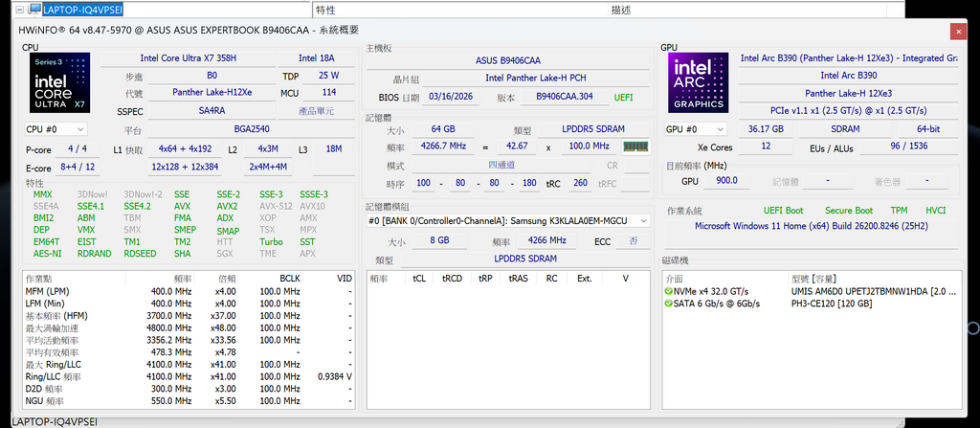
Task: Click the Ring/LLC VID value 0.9384 V
Action: 335,376
